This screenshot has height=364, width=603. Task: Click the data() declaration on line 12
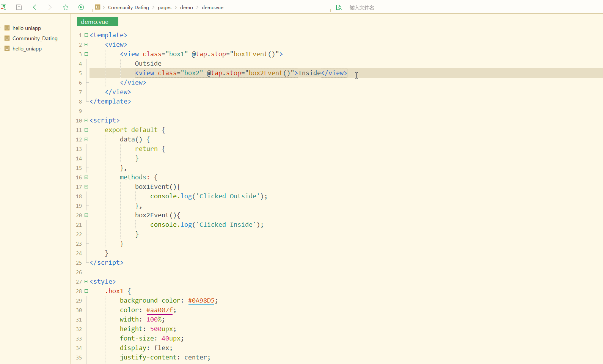coord(131,140)
